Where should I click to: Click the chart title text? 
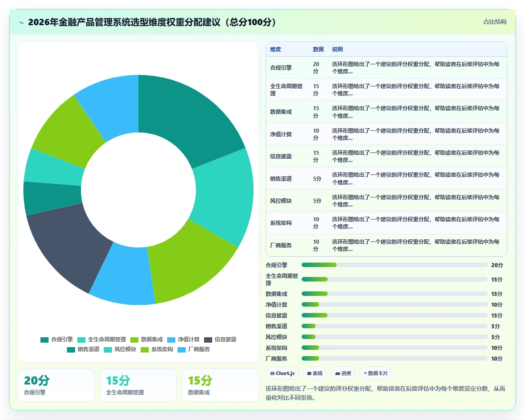coord(152,22)
